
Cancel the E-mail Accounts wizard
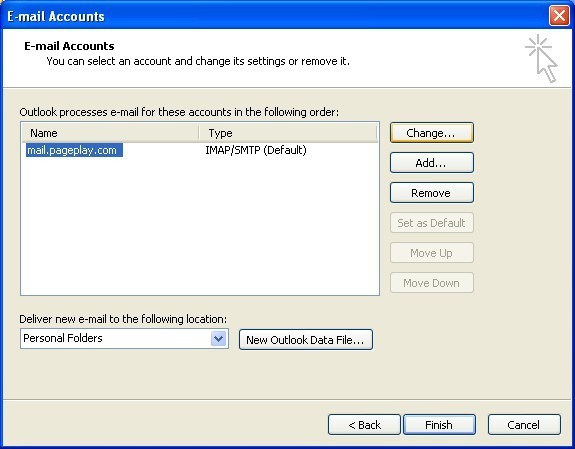524,425
